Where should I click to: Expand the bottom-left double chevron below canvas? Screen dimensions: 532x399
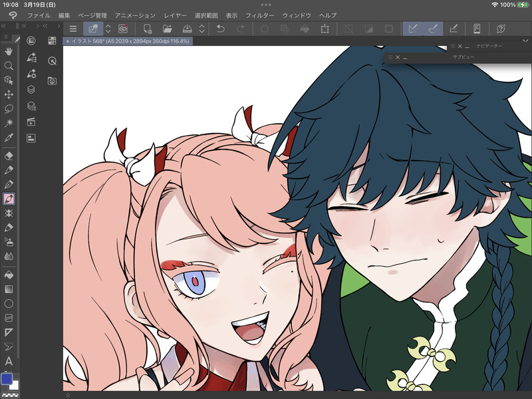pyautogui.click(x=68, y=395)
